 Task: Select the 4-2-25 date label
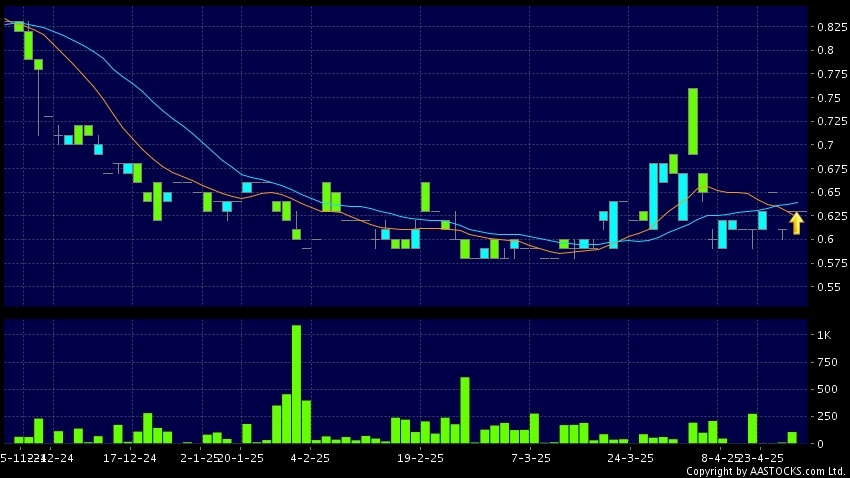[x=310, y=458]
